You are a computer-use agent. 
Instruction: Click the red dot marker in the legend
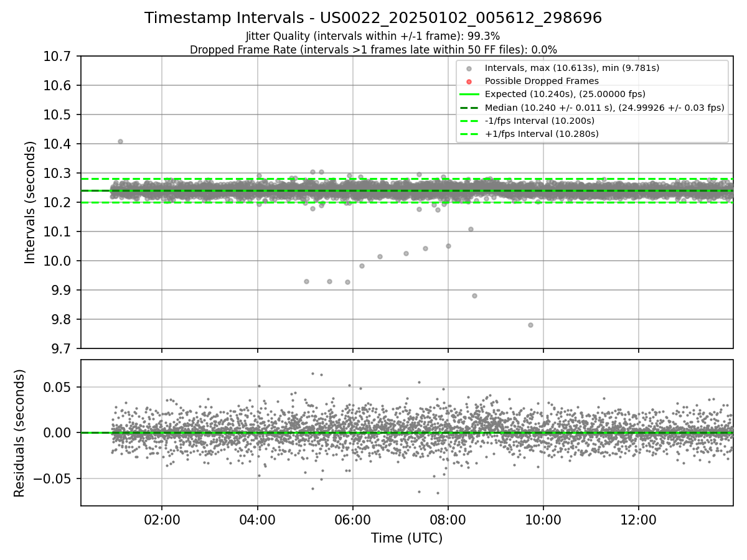(x=469, y=81)
